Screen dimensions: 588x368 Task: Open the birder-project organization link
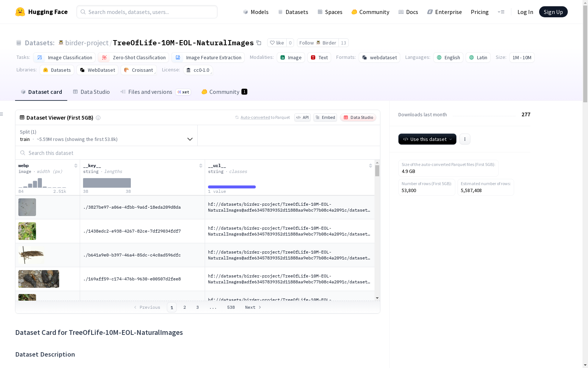87,43
